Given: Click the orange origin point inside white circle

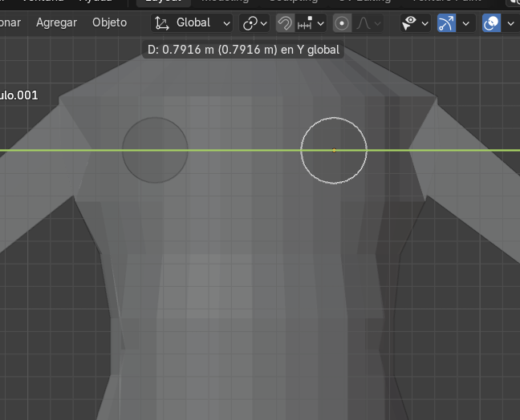Looking at the screenshot, I should click(335, 150).
